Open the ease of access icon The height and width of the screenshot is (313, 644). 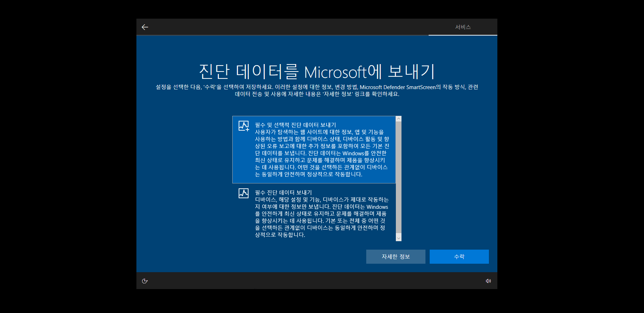[x=145, y=281]
